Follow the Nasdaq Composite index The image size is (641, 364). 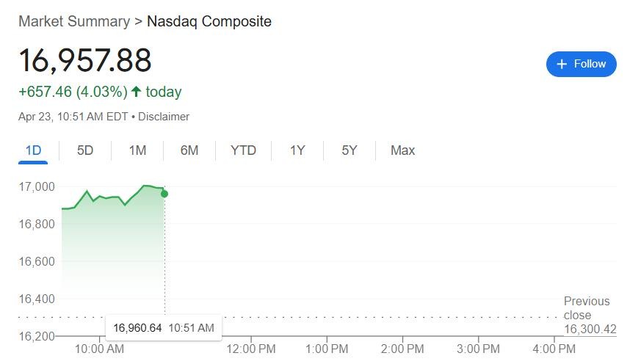coord(581,64)
